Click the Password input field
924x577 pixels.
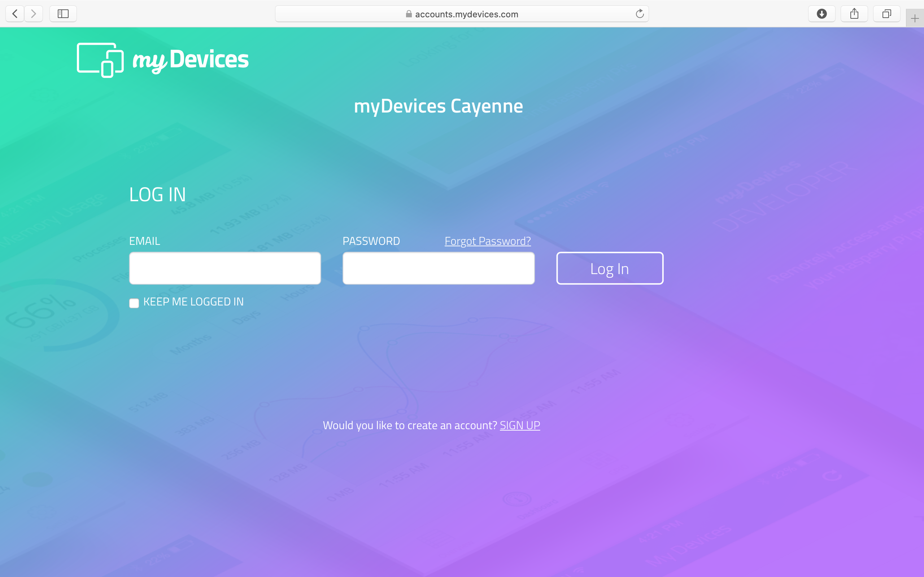click(x=438, y=268)
